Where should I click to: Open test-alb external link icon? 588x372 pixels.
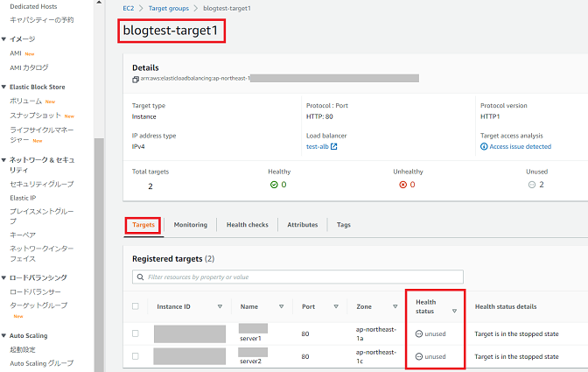[x=333, y=146]
